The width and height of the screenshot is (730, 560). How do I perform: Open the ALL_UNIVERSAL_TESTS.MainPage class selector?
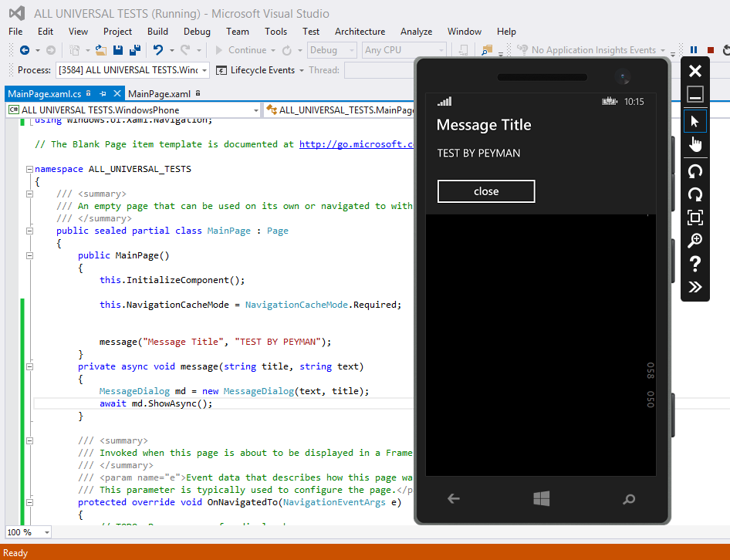340,110
